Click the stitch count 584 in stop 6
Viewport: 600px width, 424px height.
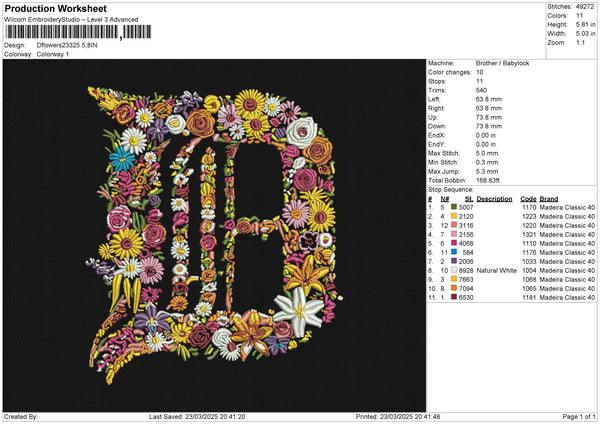coord(468,253)
